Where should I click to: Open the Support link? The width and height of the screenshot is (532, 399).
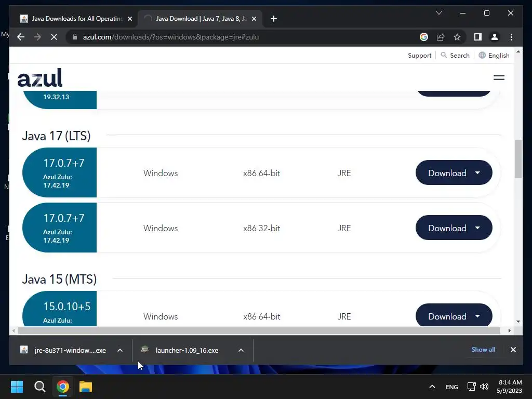click(x=419, y=55)
